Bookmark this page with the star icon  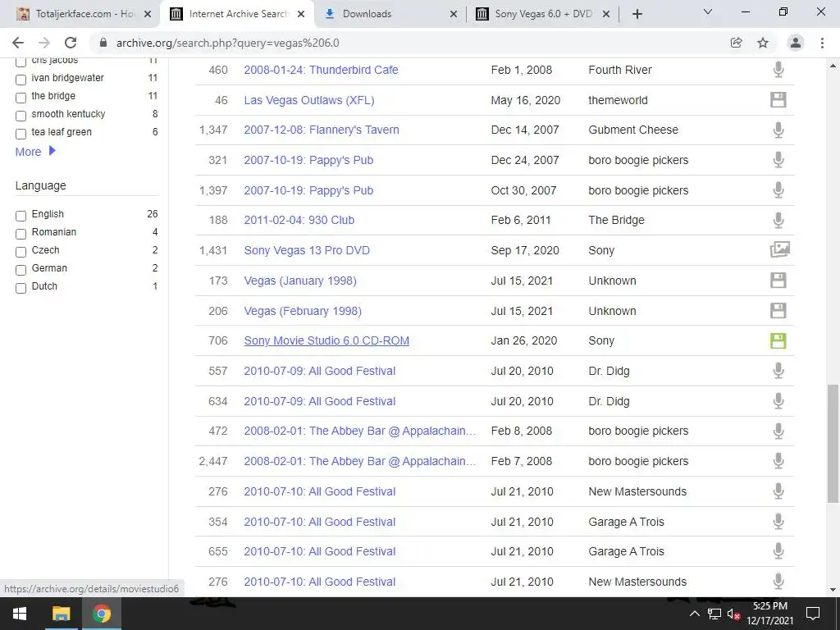(763, 43)
